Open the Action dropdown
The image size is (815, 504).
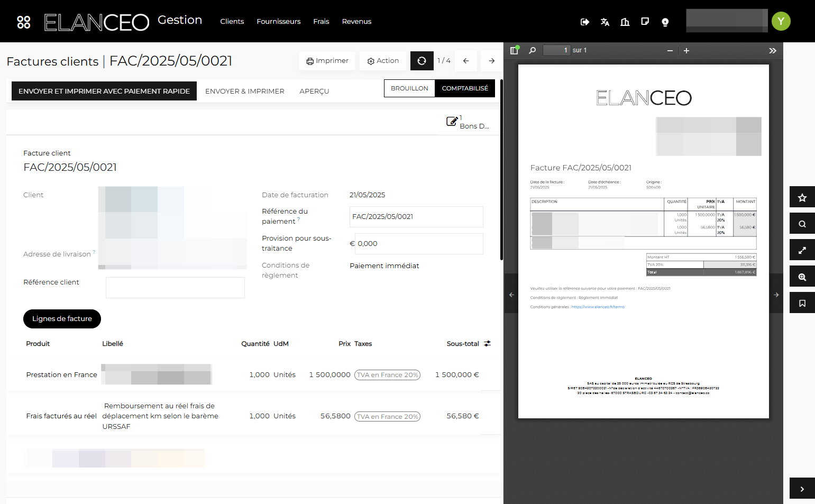click(383, 61)
